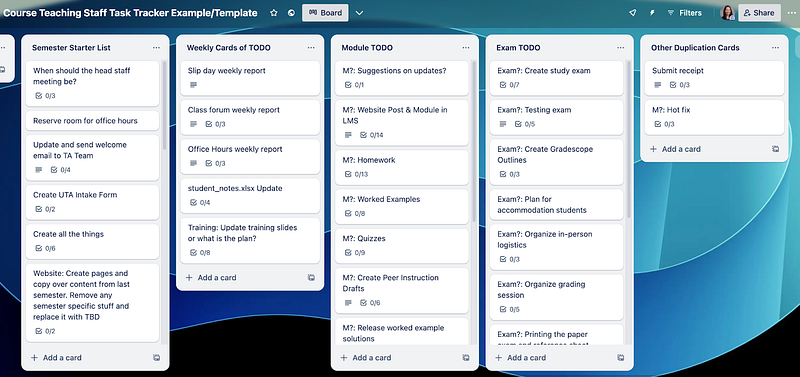The image size is (800, 377).
Task: Open Exam TODO list actions menu
Action: (x=620, y=47)
